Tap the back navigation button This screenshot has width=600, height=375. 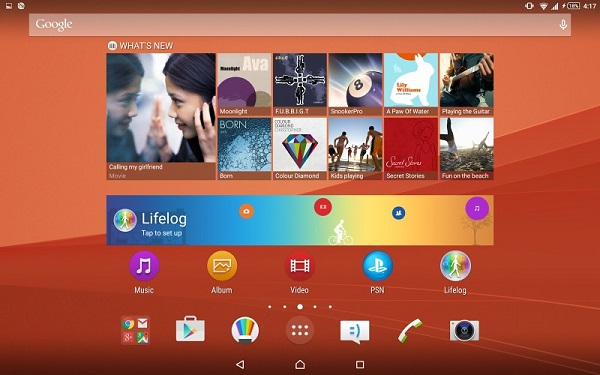point(240,364)
